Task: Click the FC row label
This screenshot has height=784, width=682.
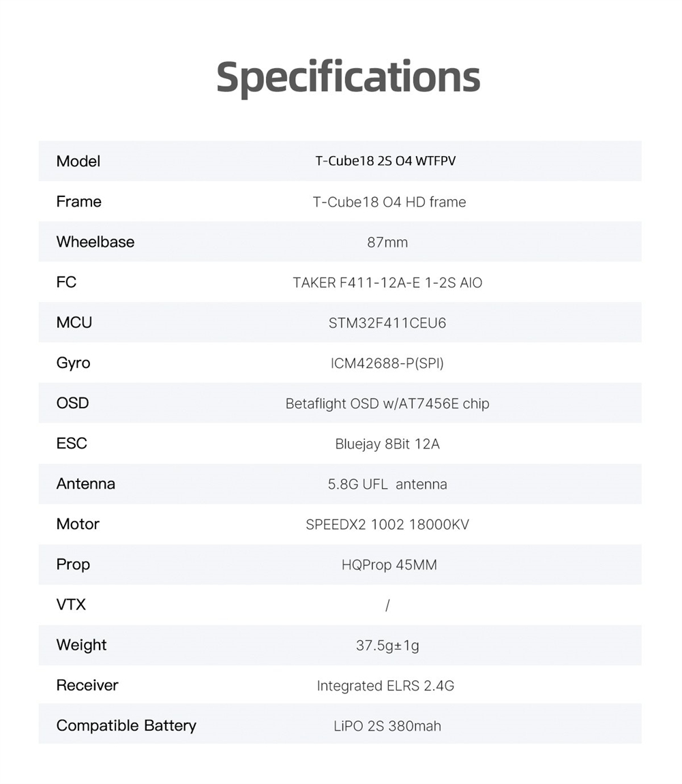Action: (x=66, y=282)
